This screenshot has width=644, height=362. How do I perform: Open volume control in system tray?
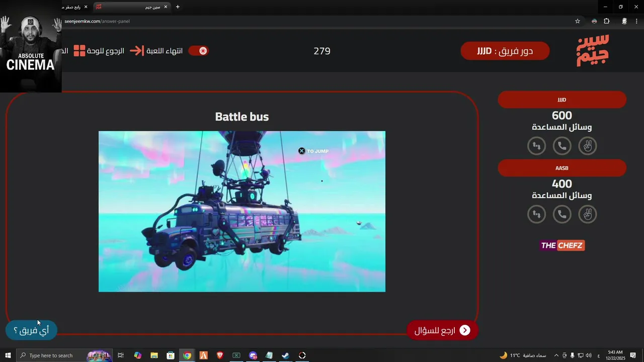pyautogui.click(x=588, y=355)
